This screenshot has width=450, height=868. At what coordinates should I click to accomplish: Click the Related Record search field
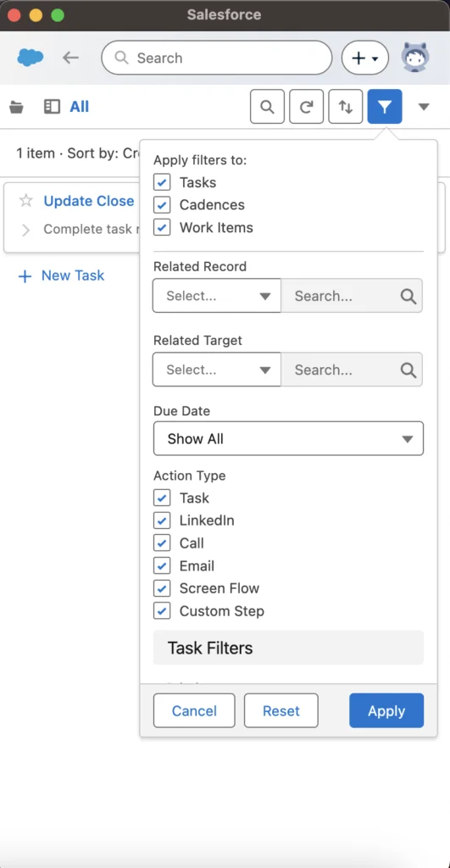pyautogui.click(x=352, y=296)
